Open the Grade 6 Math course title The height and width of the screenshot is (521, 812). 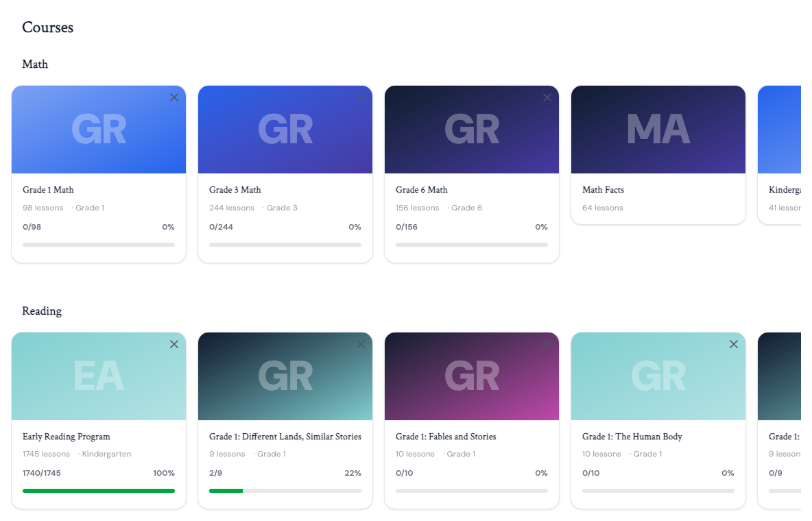[x=422, y=190]
